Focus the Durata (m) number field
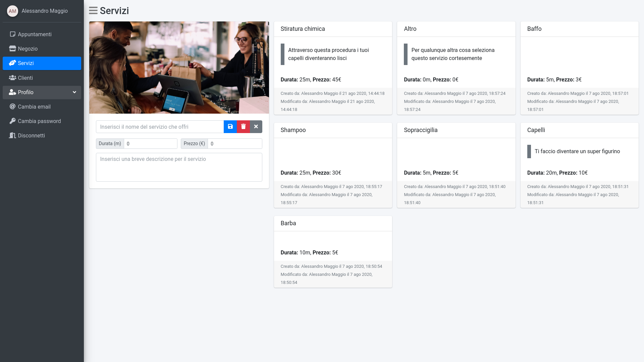Image resolution: width=644 pixels, height=362 pixels. [150, 143]
